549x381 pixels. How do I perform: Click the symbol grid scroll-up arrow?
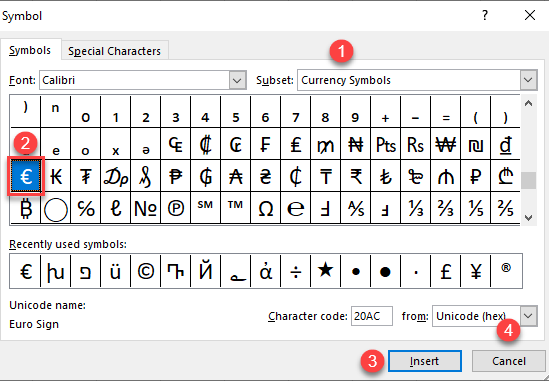click(x=528, y=104)
